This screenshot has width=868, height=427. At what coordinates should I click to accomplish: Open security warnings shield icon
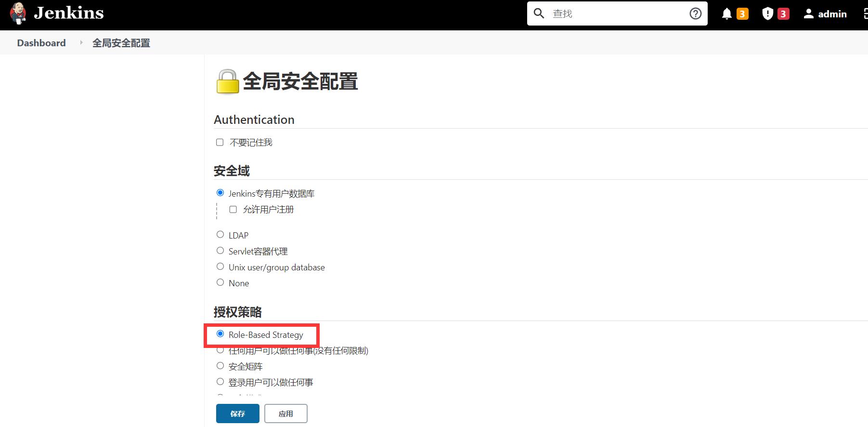768,14
